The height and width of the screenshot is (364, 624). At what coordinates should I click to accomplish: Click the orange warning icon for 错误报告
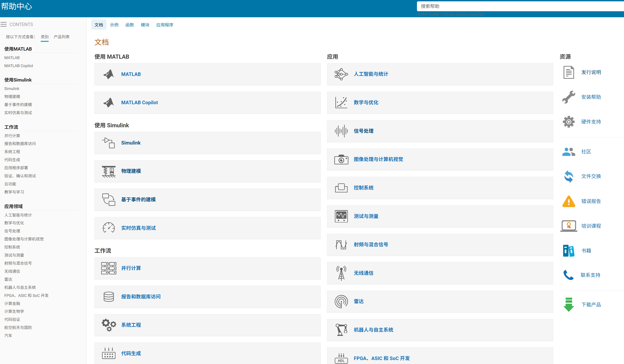(569, 201)
